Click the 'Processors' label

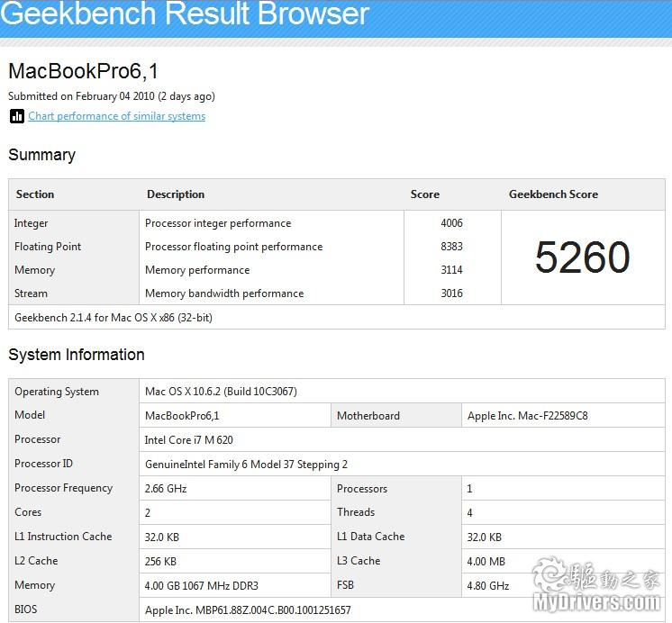(362, 489)
